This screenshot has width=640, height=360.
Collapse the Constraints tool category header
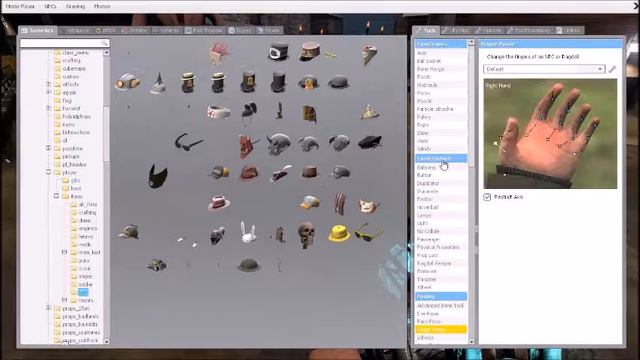pos(441,44)
